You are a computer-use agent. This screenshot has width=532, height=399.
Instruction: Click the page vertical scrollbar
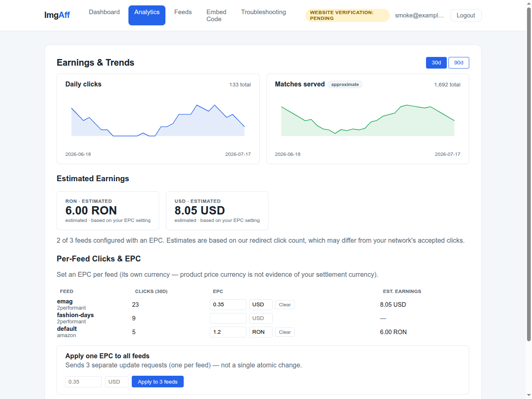(x=529, y=175)
